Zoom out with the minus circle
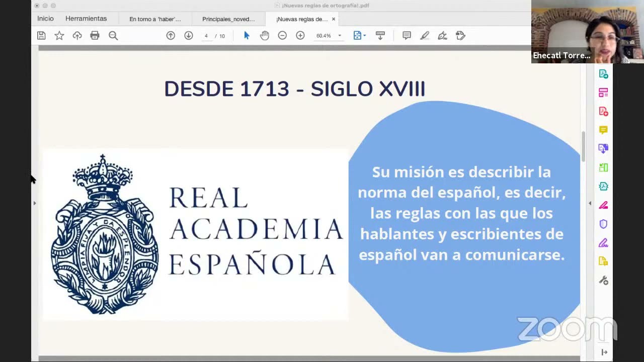The image size is (644, 362). tap(282, 36)
